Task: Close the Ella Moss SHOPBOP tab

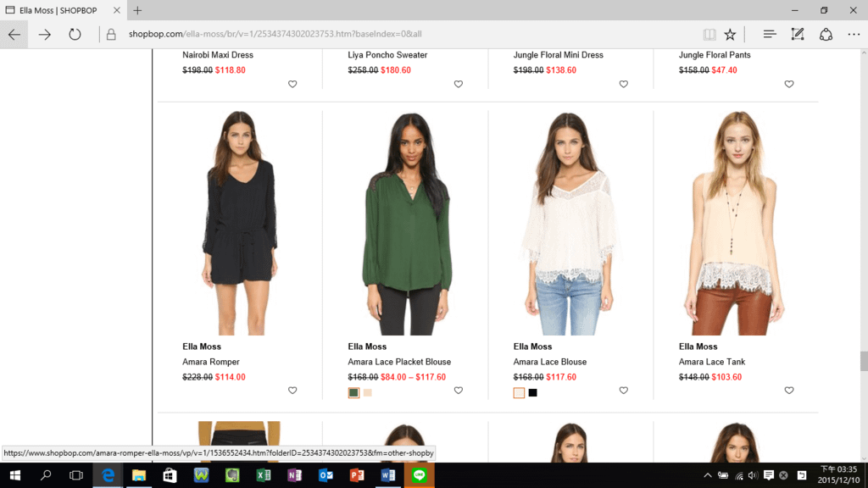Action: 117,10
